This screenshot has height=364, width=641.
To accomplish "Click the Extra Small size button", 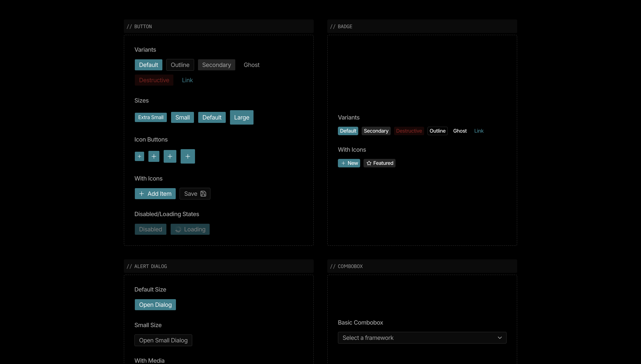I will click(151, 118).
